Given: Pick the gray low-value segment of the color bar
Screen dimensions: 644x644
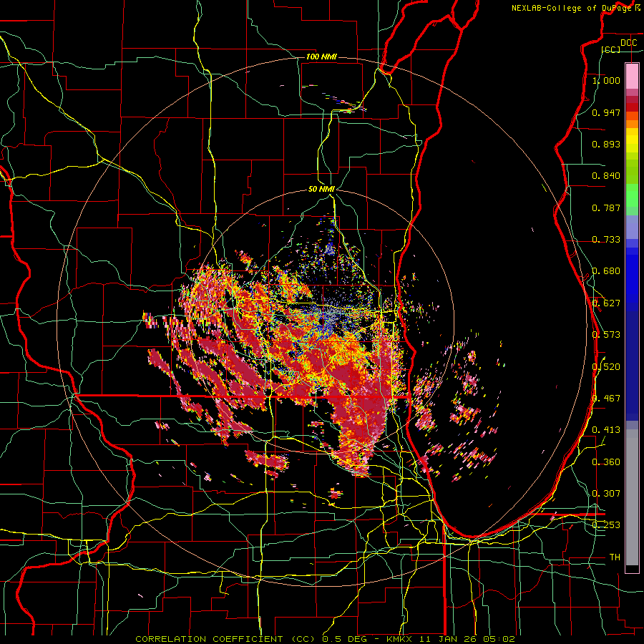Looking at the screenshot, I should pos(632,497).
